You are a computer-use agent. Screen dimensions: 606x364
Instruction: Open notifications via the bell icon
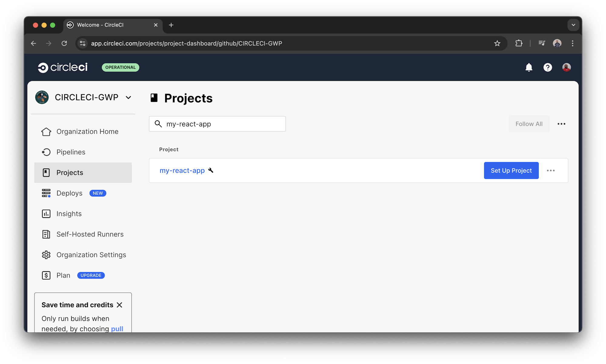529,67
